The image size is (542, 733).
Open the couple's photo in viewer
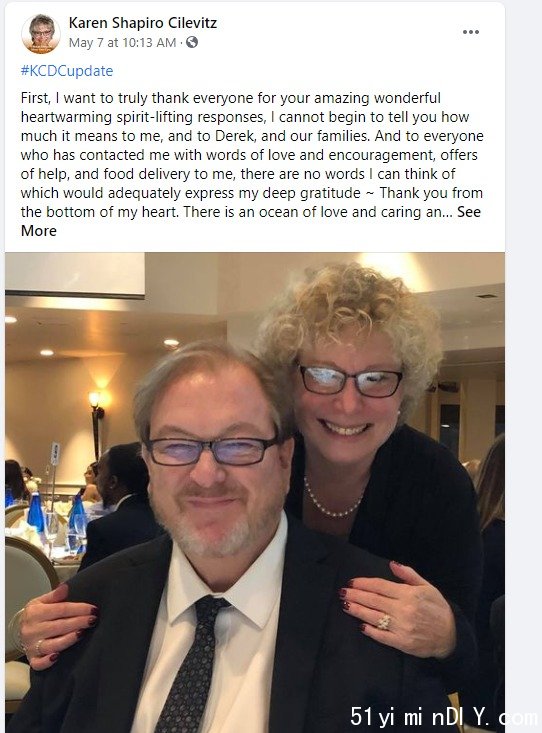click(x=255, y=492)
